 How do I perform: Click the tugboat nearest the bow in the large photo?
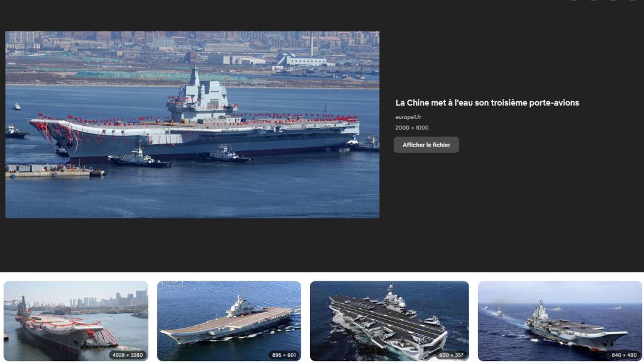138,156
